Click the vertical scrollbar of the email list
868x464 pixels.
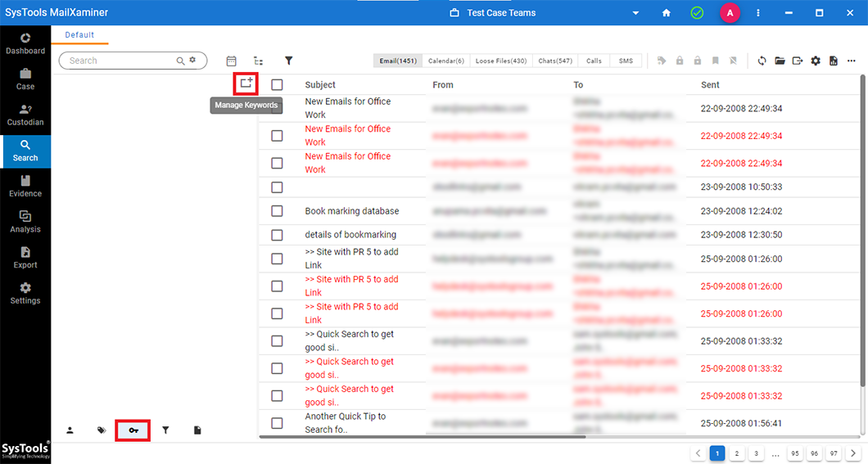(862, 232)
